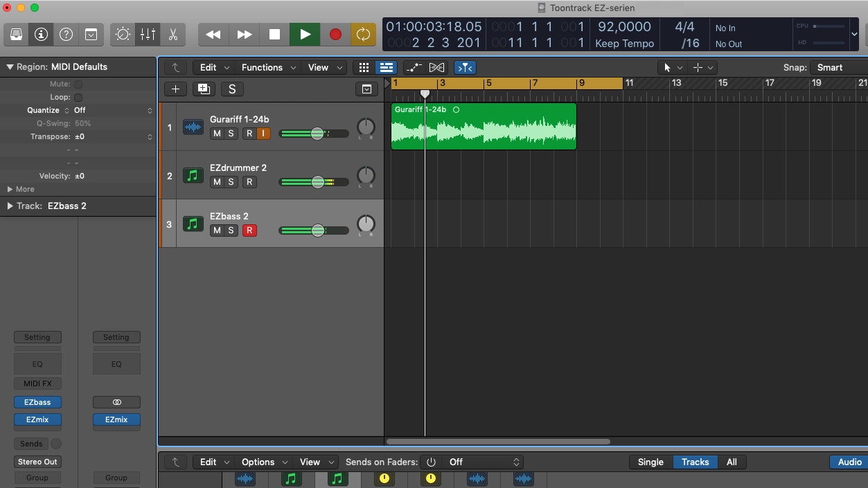Screen dimensions: 868x488
Task: Add a new track with plus button
Action: click(x=175, y=89)
